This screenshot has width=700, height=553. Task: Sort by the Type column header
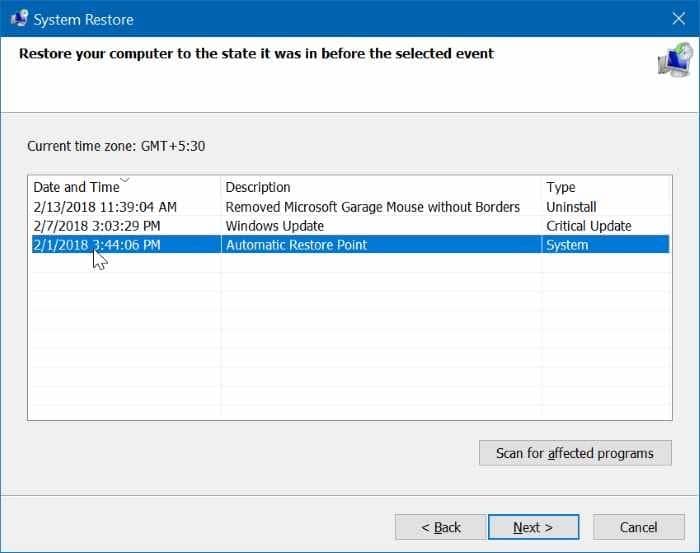point(561,187)
